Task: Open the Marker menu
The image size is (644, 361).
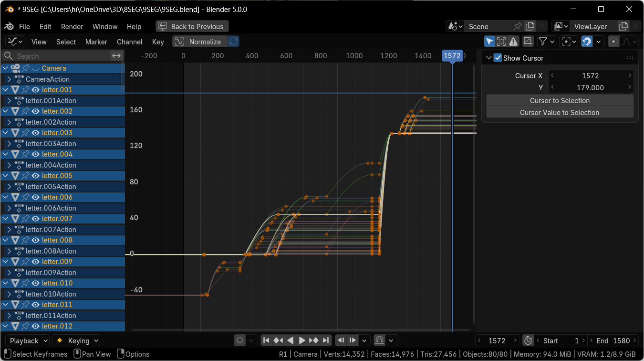Action: click(96, 42)
